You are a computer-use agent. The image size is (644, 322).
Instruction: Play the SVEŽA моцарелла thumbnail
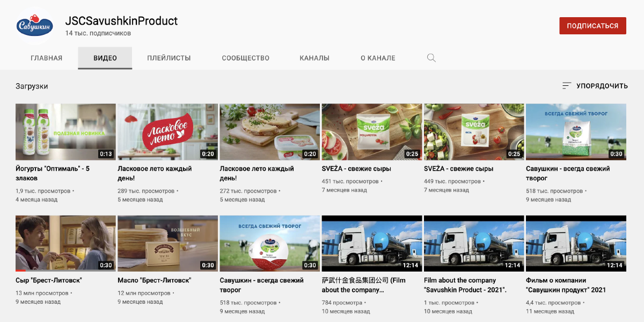point(372,131)
